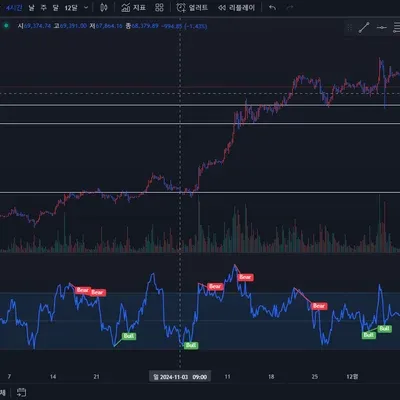Select the Bull label under the dashed crosshair
400x400 pixels.
coord(191,345)
